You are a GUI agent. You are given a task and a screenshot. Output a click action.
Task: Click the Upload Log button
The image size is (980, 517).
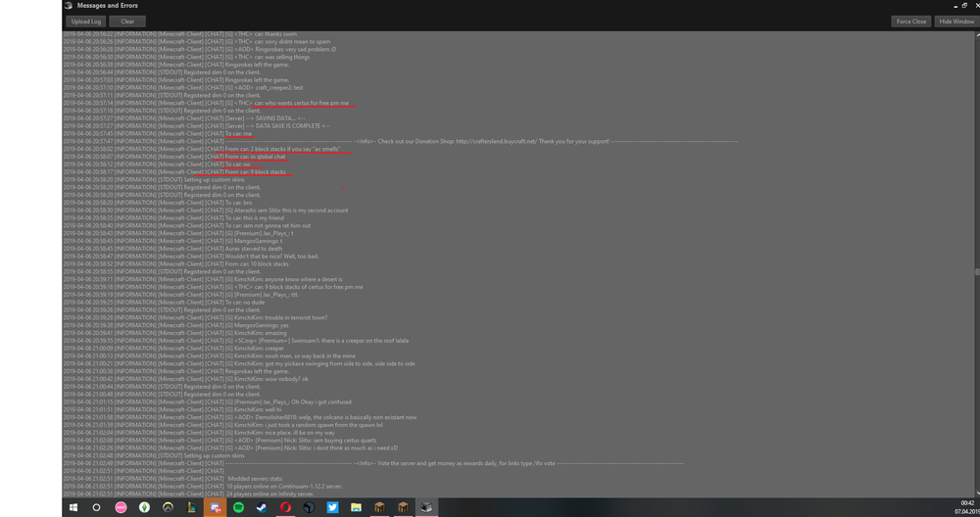click(x=86, y=22)
